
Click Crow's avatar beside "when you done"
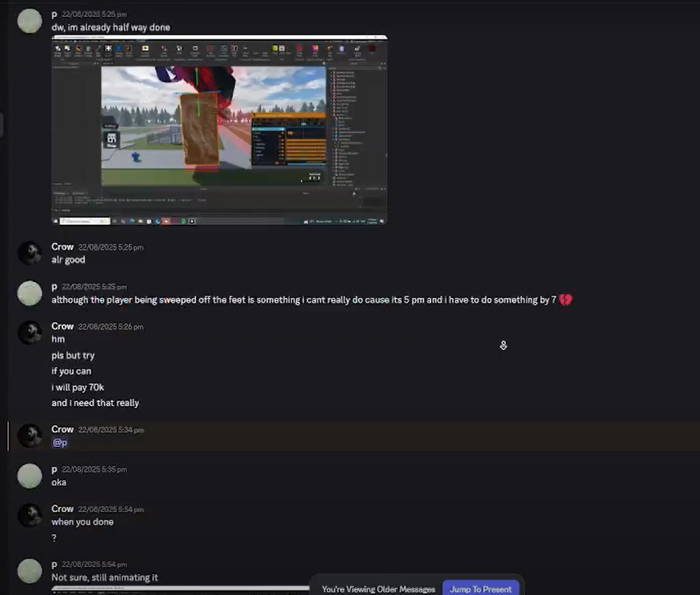[29, 516]
